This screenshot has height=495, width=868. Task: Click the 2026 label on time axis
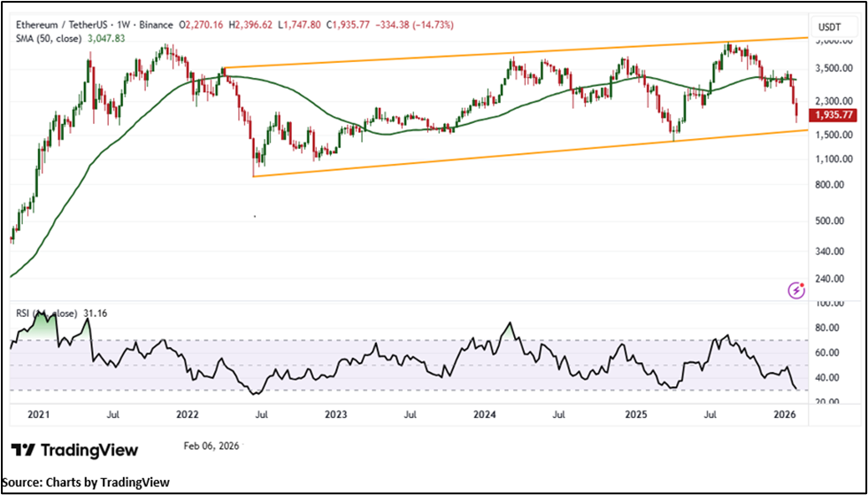pos(783,414)
